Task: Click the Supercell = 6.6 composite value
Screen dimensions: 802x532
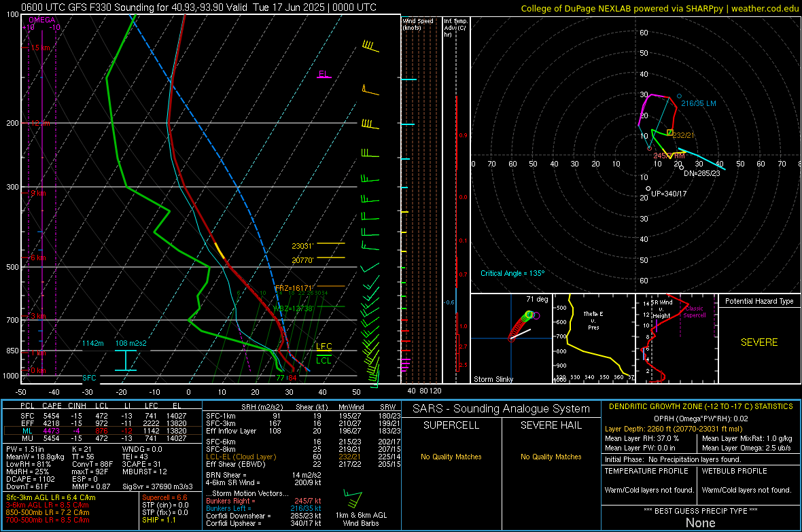Action: (x=164, y=497)
